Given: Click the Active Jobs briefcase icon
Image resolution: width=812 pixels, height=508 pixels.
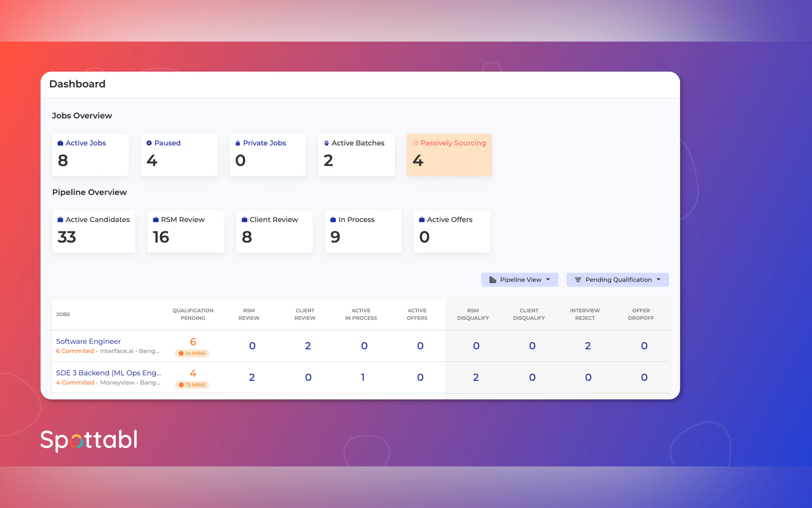Looking at the screenshot, I should tap(60, 143).
